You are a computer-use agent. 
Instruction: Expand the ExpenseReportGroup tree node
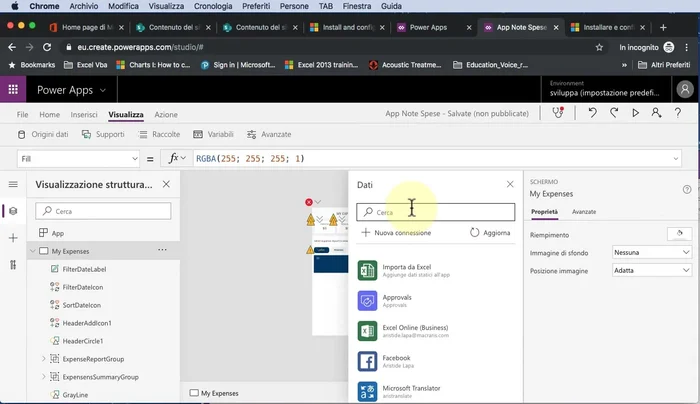(x=43, y=358)
